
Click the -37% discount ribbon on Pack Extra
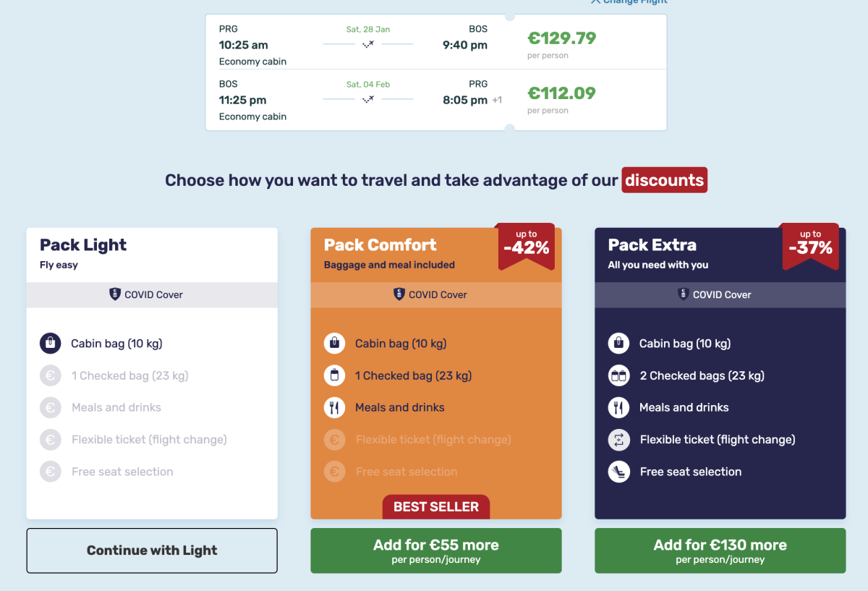coord(810,245)
